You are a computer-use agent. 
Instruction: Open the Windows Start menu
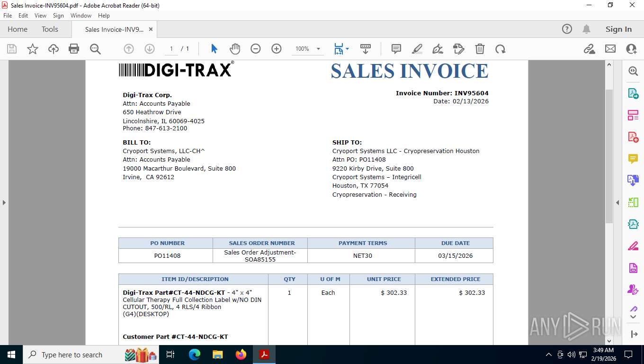click(x=11, y=355)
